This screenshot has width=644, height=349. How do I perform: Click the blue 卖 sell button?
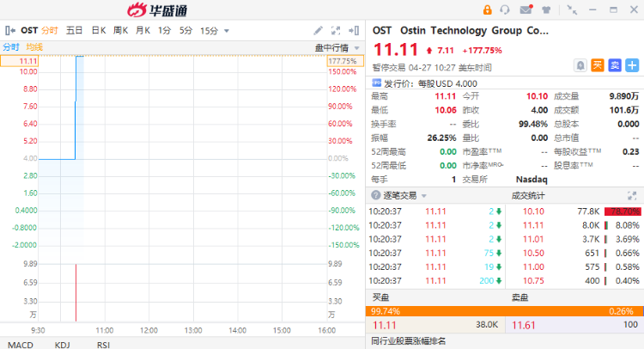point(615,65)
